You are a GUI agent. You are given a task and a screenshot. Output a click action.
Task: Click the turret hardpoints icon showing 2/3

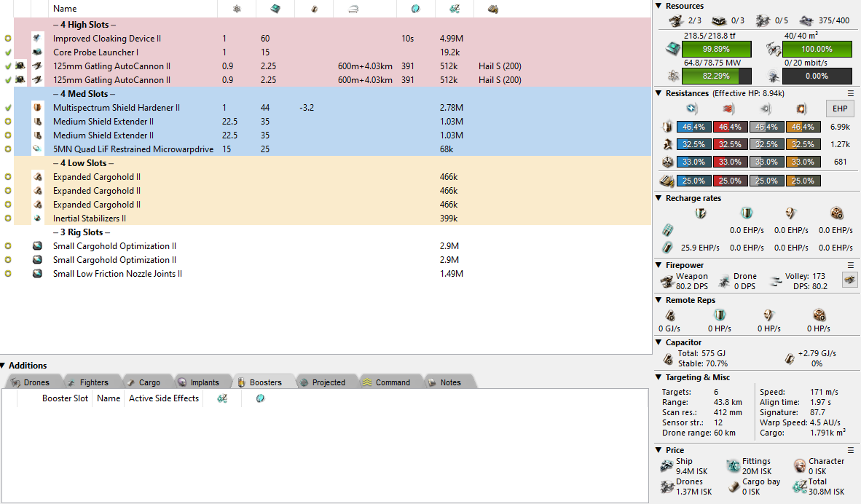point(675,21)
